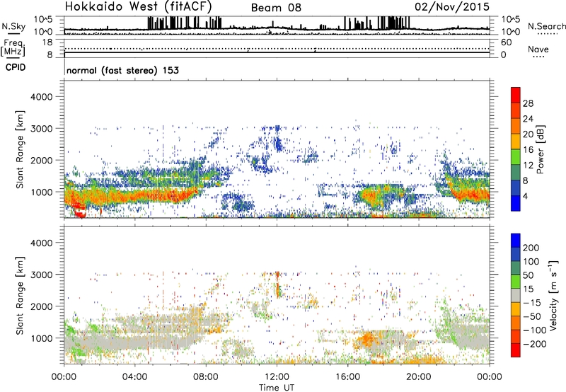Click the '4000' tick on the power panel
Viewport: 566px width, 392px height.
pyautogui.click(x=41, y=97)
